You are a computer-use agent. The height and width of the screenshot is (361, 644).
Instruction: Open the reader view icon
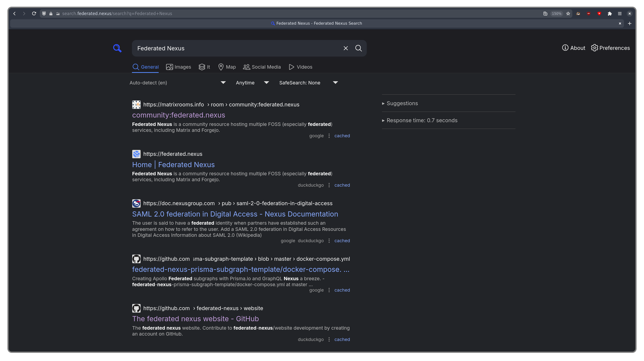545,14
